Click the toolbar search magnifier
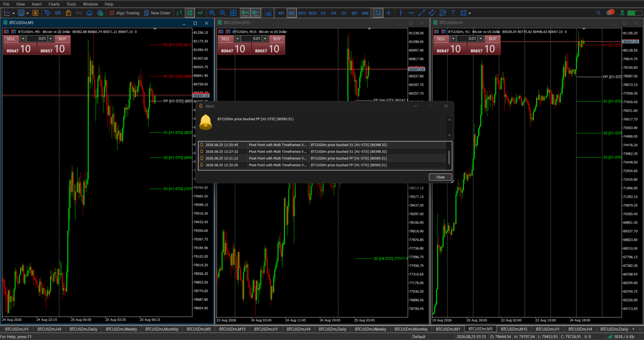The image size is (644, 340). click(598, 13)
